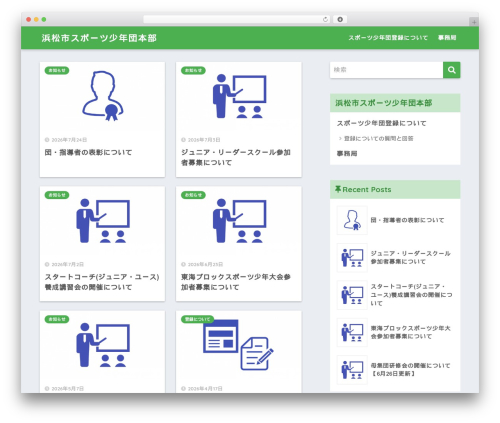Open the 浜松市スポーツ少年団本部 site title
Viewport: 500px width, 423px height.
99,38
